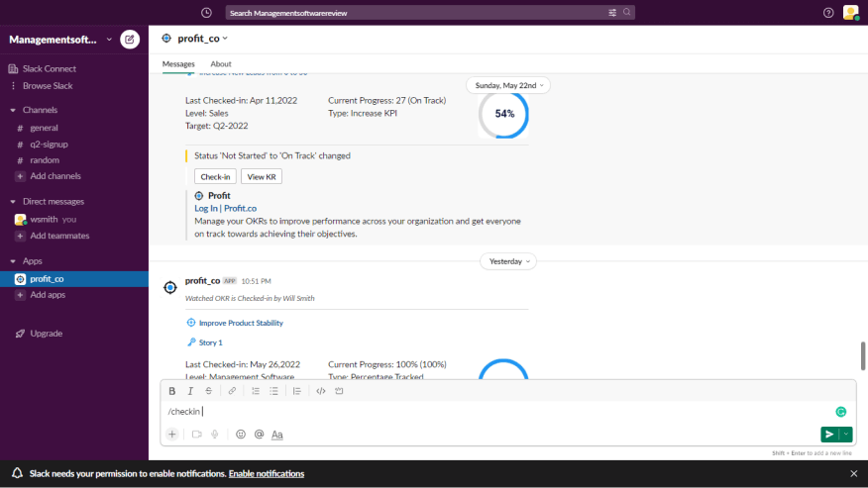
Task: Open Yesterday date jump menu
Action: click(x=508, y=261)
